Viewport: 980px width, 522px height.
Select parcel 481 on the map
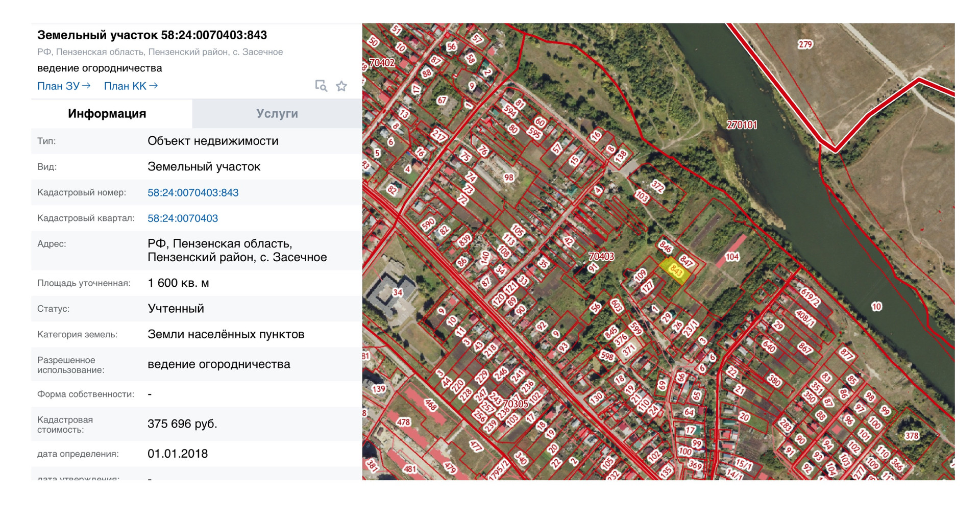(410, 468)
